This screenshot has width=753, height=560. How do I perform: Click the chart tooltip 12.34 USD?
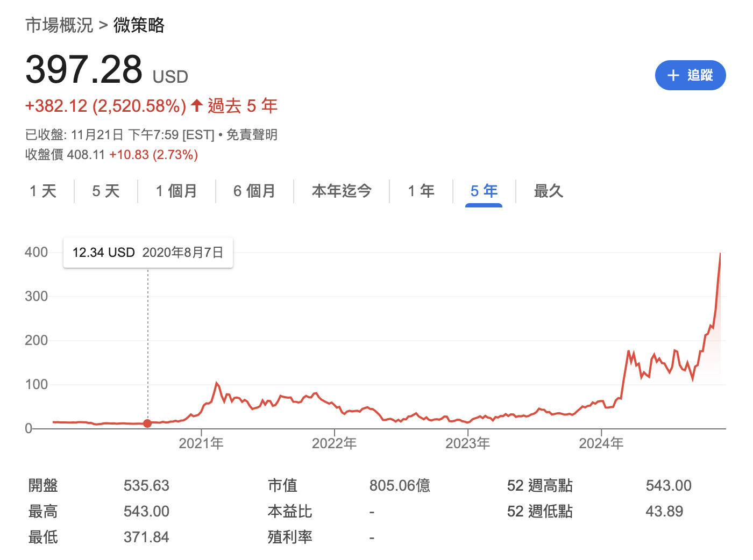pyautogui.click(x=148, y=253)
